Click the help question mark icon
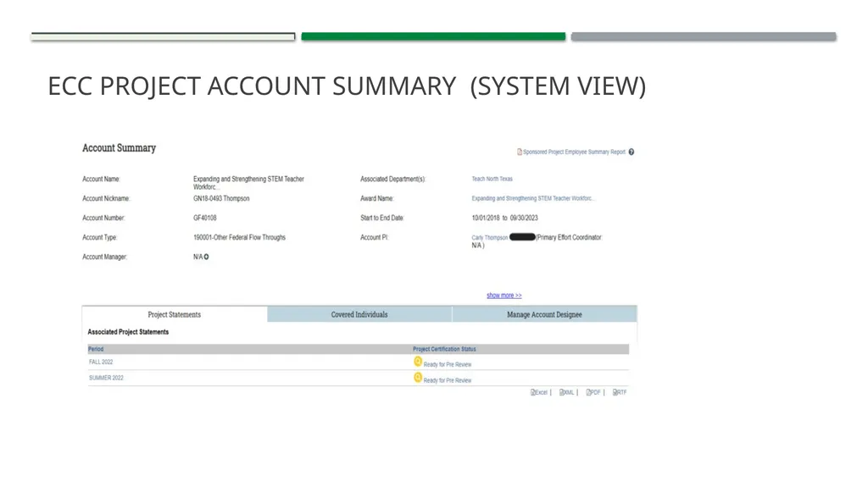The height and width of the screenshot is (487, 868). pyautogui.click(x=631, y=152)
